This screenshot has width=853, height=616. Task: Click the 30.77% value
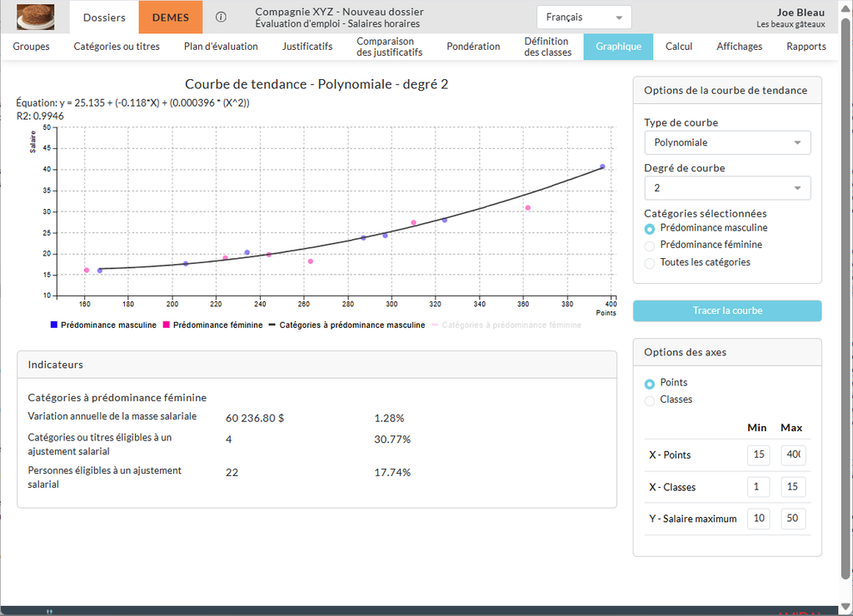[392, 440]
